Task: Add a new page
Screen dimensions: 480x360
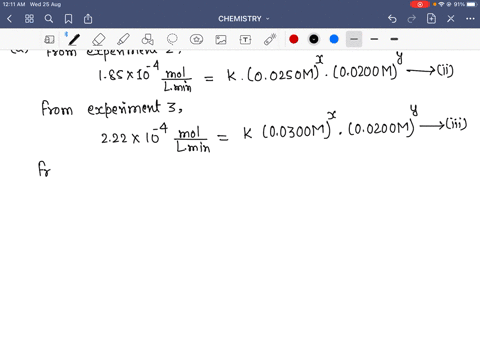Action: tap(431, 19)
